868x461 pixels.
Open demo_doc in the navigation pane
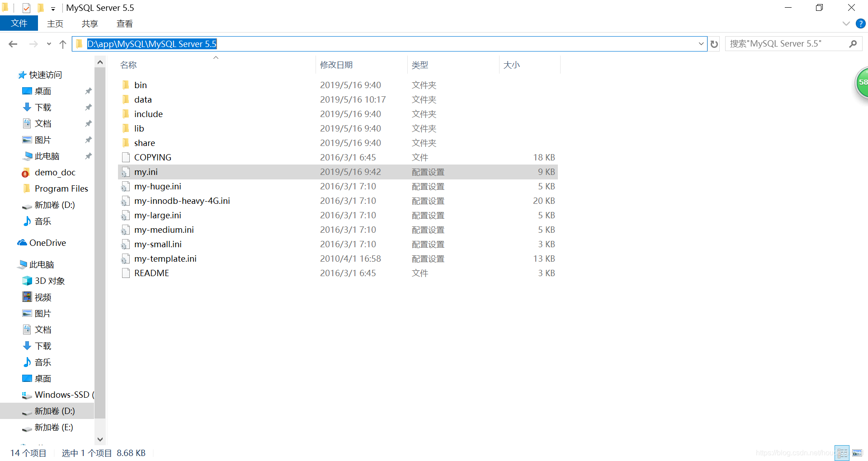(x=55, y=173)
